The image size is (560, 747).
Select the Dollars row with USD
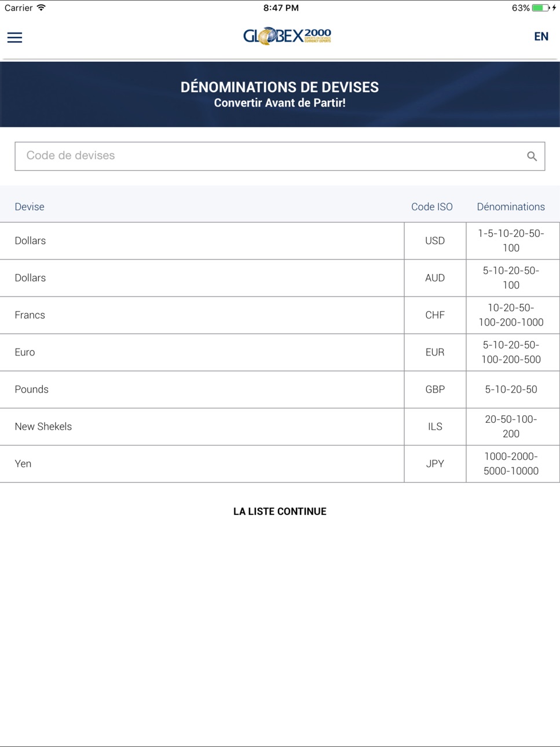click(x=280, y=241)
